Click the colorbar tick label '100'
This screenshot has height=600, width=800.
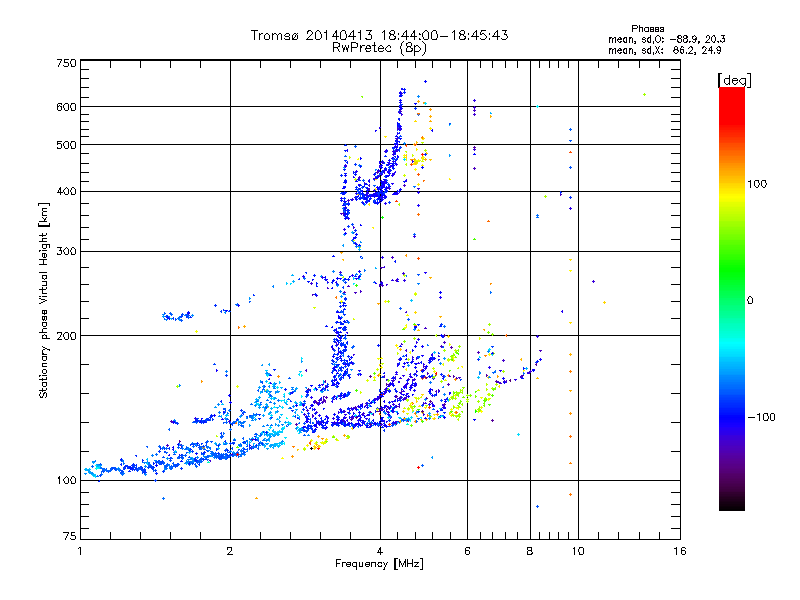coord(757,184)
